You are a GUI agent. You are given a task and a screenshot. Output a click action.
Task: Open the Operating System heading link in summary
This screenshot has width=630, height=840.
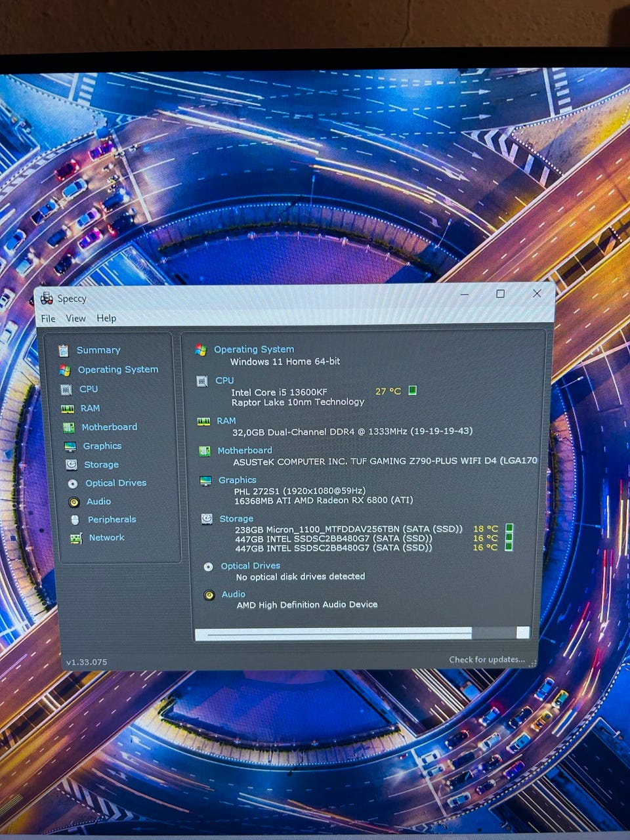pos(254,350)
